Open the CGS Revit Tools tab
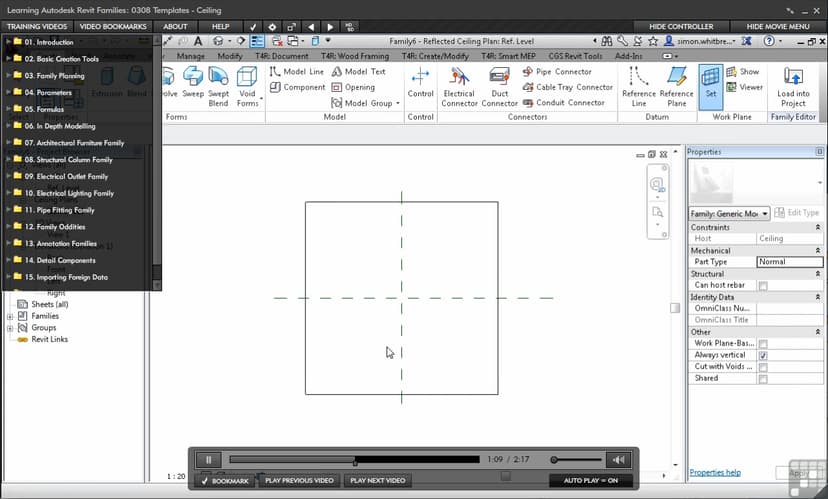 point(575,55)
